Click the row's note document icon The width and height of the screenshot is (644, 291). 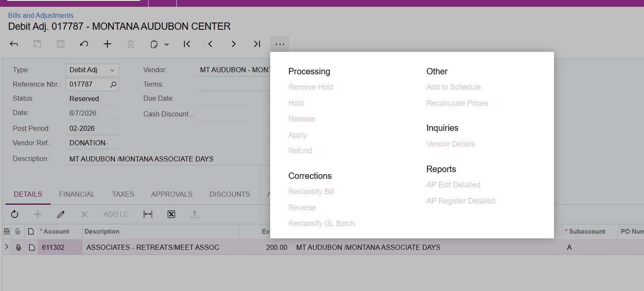pyautogui.click(x=31, y=247)
